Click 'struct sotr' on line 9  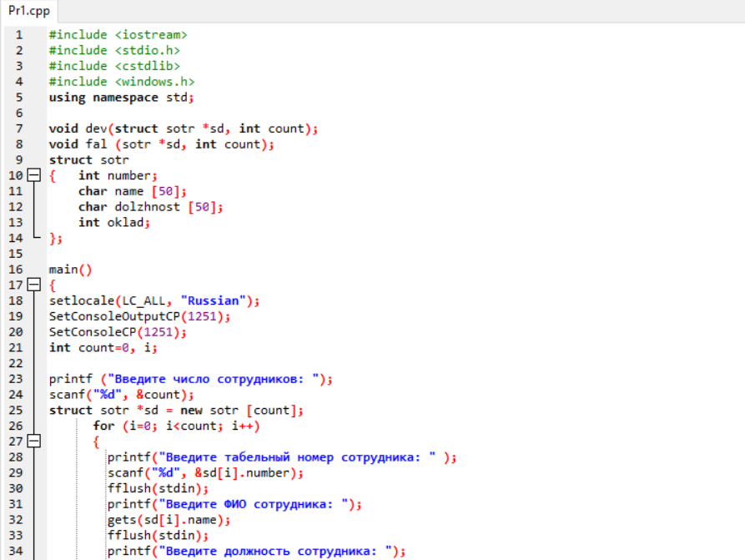(88, 160)
